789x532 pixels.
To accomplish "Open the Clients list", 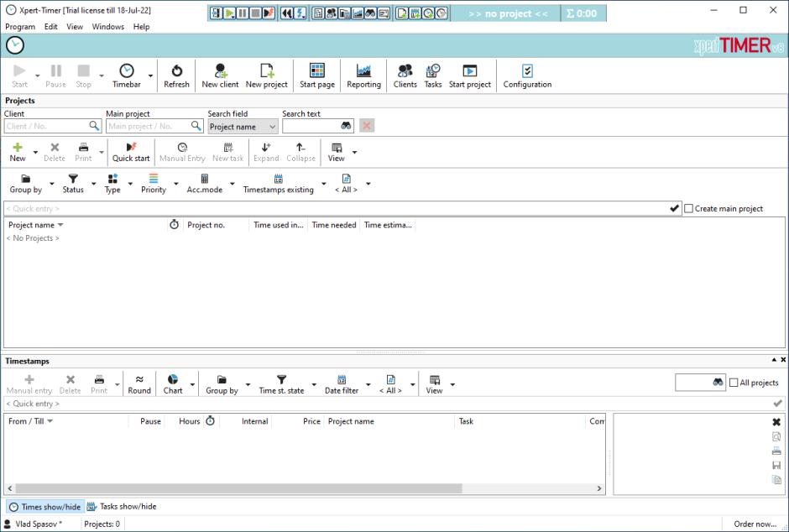I will point(405,76).
